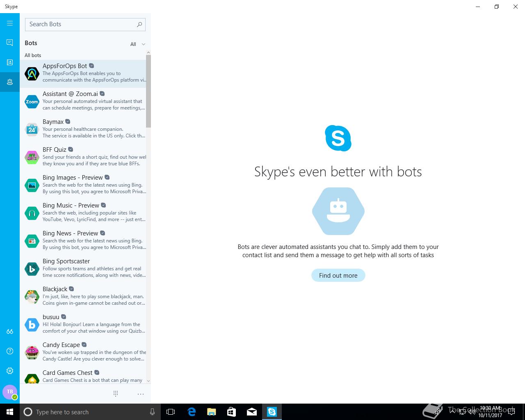Screen dimensions: 525x420
Task: Select the Bots icon in sidebar
Action: (10, 82)
